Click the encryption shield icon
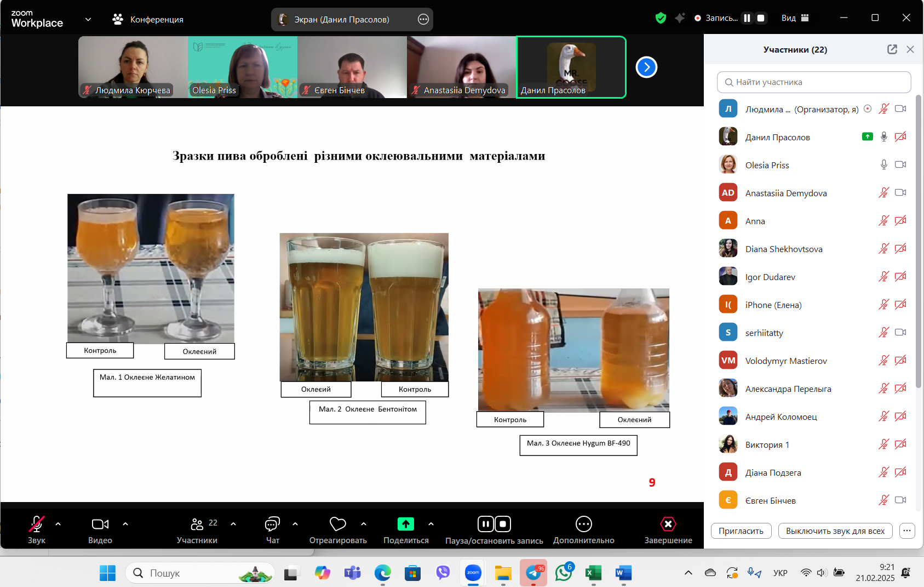This screenshot has height=587, width=924. 661,18
